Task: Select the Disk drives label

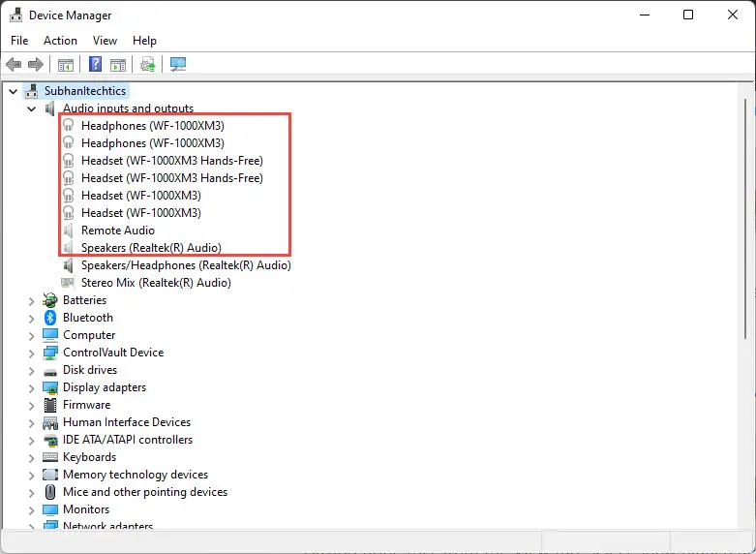Action: (x=90, y=370)
